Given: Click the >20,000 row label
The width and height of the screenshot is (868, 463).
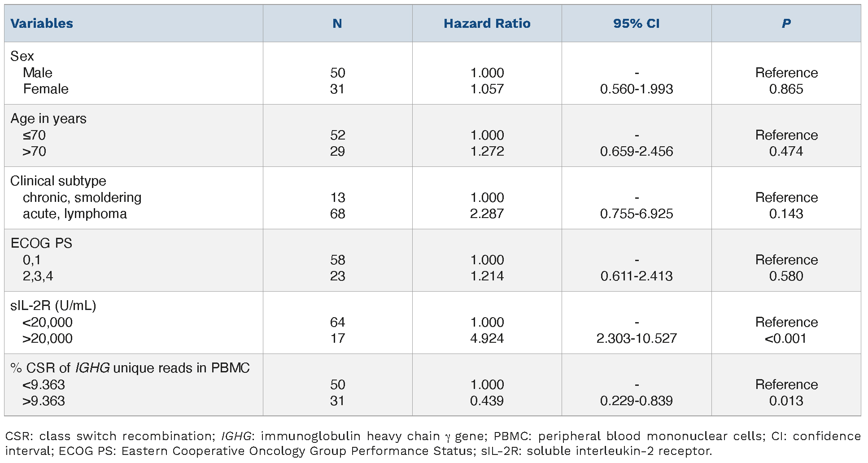Looking at the screenshot, I should [x=48, y=338].
